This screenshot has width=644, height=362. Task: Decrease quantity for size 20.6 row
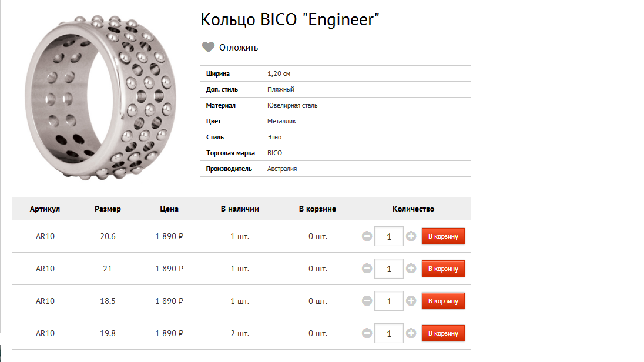tap(367, 236)
